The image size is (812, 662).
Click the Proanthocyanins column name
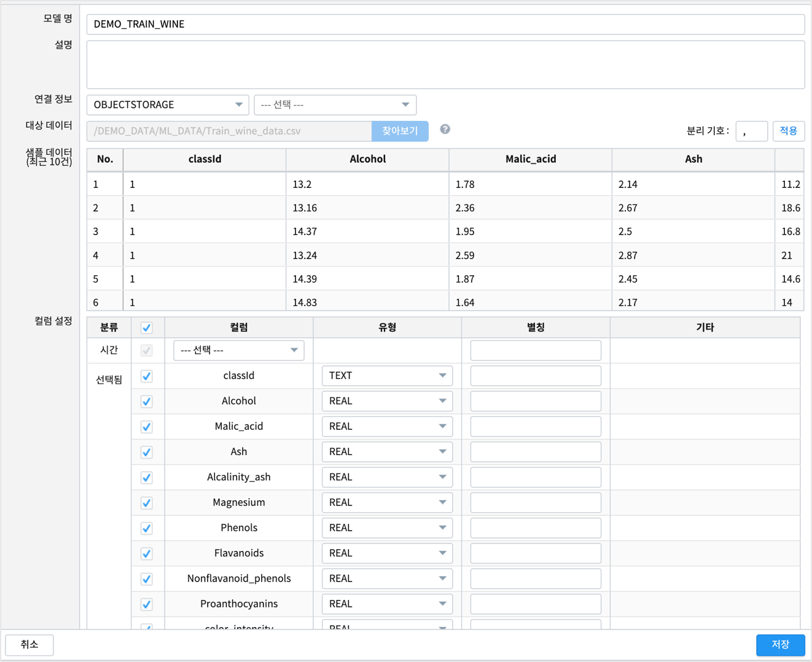click(x=239, y=604)
